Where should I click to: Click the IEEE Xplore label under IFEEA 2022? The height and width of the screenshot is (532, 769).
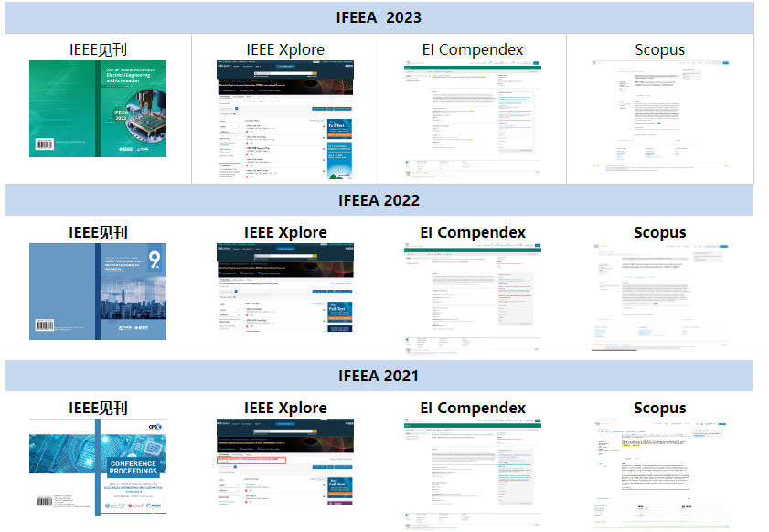[x=285, y=232]
